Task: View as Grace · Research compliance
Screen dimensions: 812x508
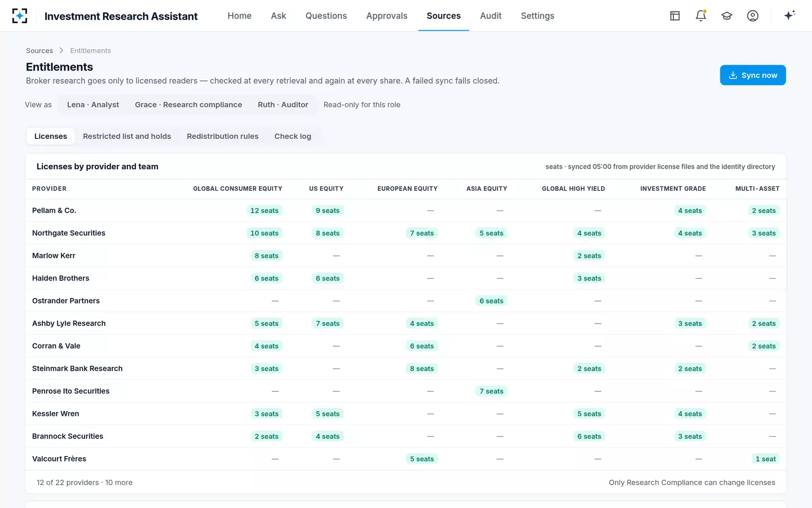Action: coord(188,105)
